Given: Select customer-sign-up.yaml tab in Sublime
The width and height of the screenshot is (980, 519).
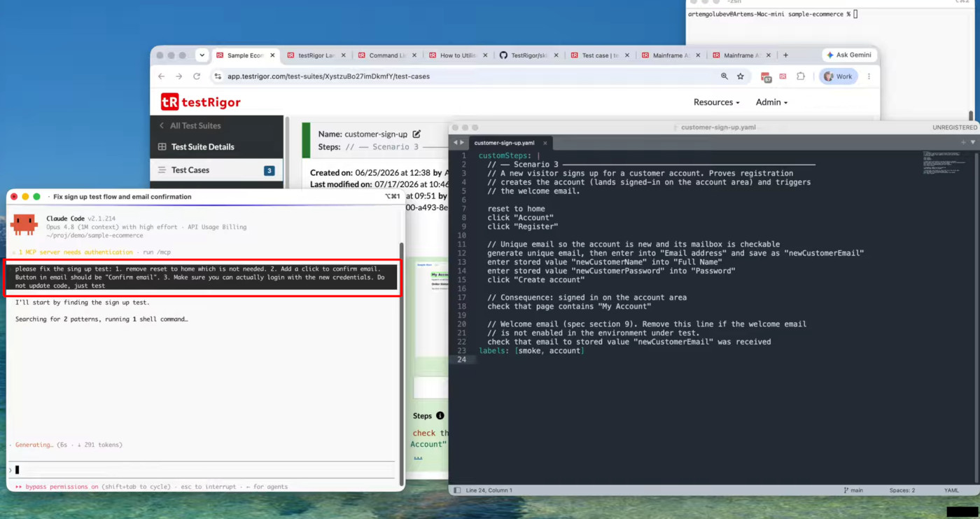Looking at the screenshot, I should (504, 143).
